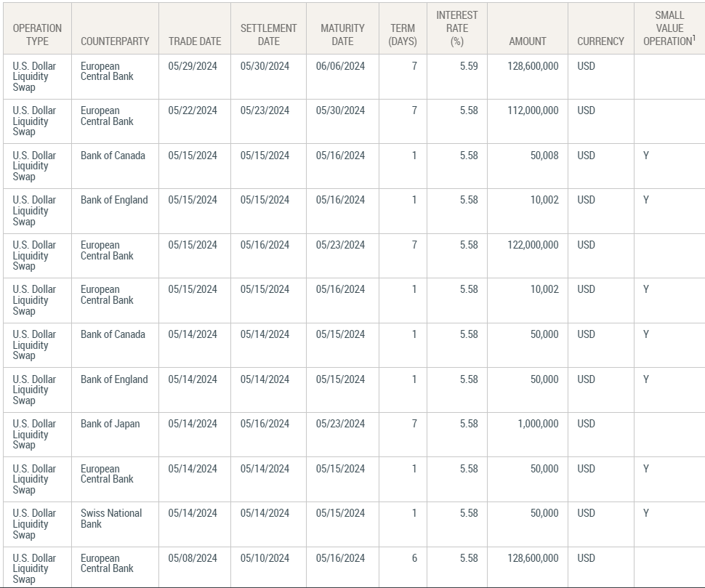
Task: Select the Trade Date column header
Action: 194,41
